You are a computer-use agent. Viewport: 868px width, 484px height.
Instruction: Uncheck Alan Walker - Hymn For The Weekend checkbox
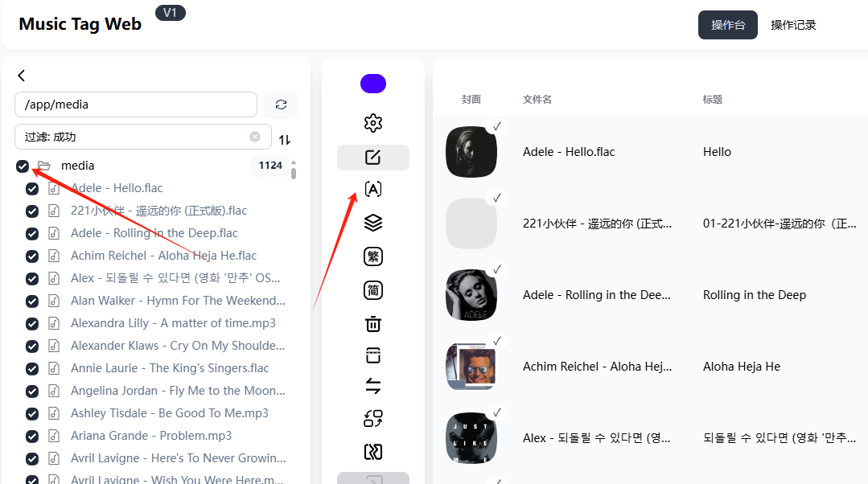[32, 301]
